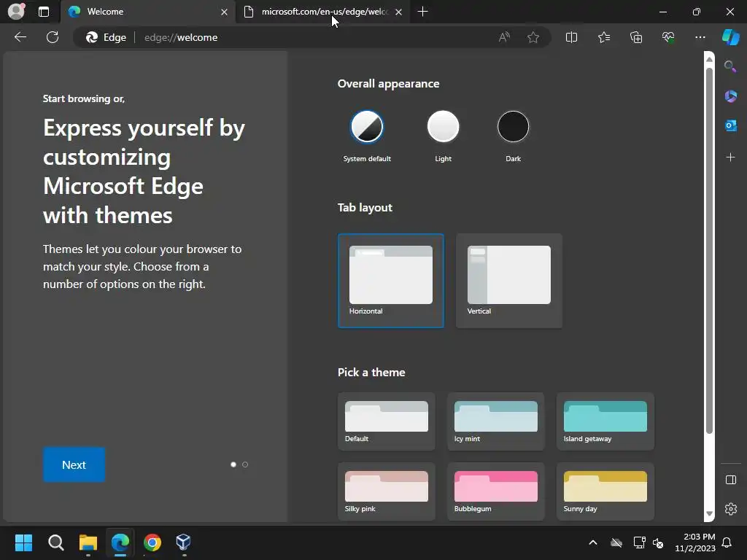This screenshot has height=560, width=747.
Task: Pick the Silky pink theme
Action: pos(387,491)
